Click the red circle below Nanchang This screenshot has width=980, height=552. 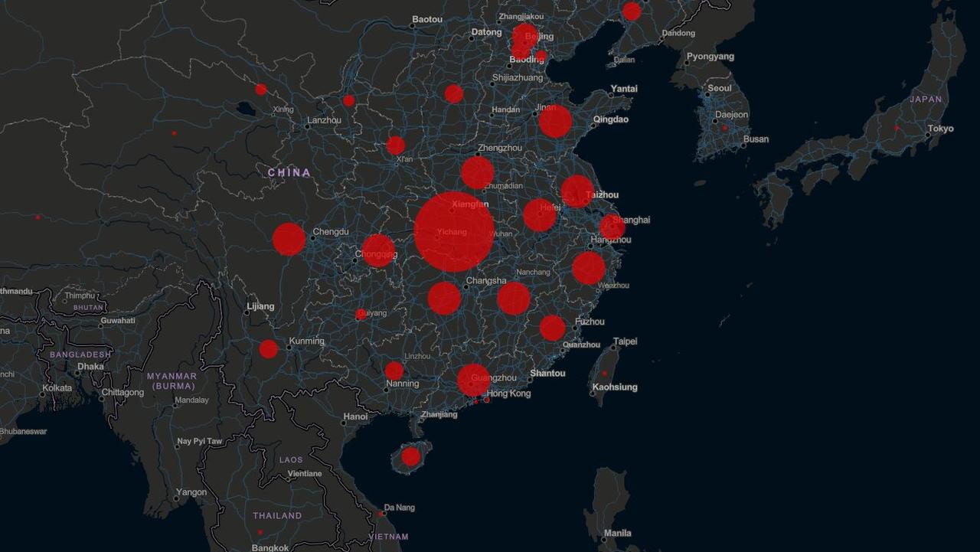click(x=514, y=298)
